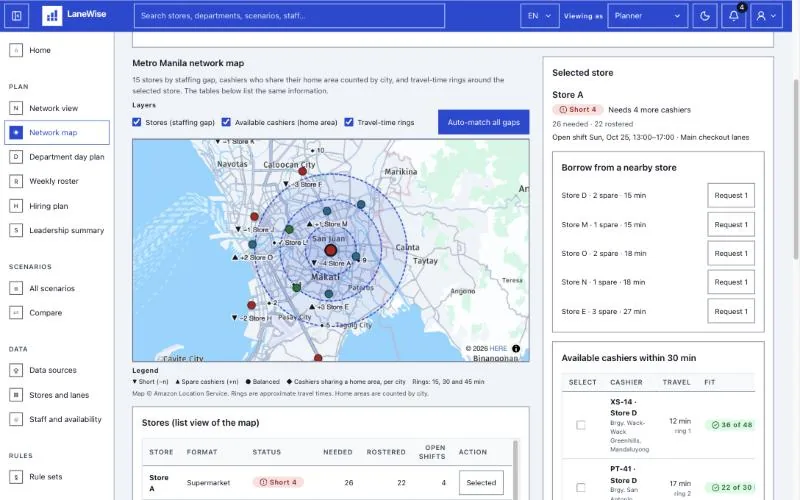Request 1 cashier from Store O
The width and height of the screenshot is (800, 500).
(x=731, y=254)
